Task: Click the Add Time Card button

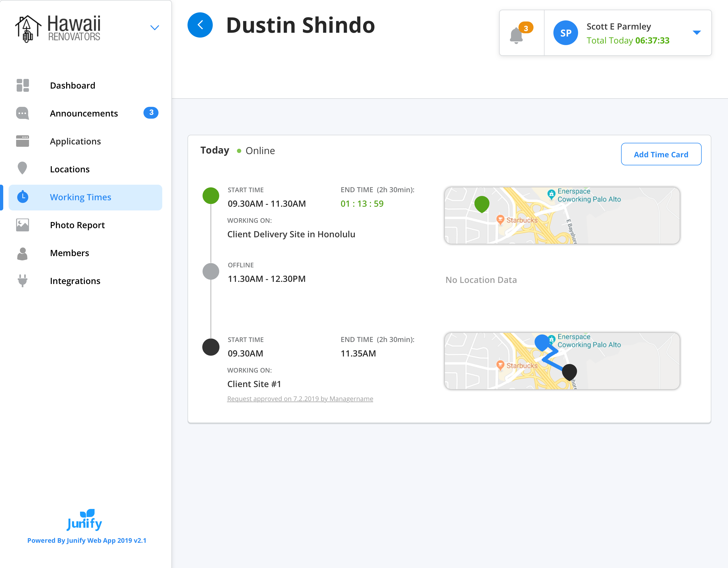Action: coord(661,154)
